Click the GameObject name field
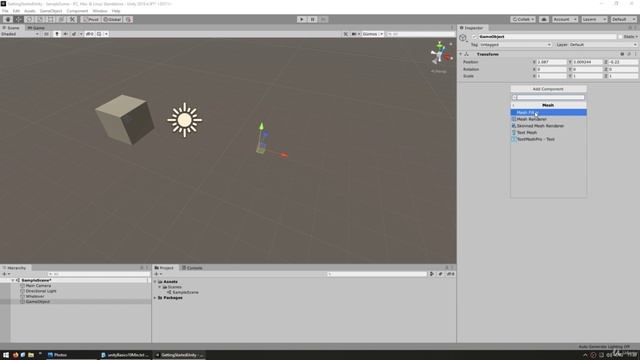 point(547,37)
